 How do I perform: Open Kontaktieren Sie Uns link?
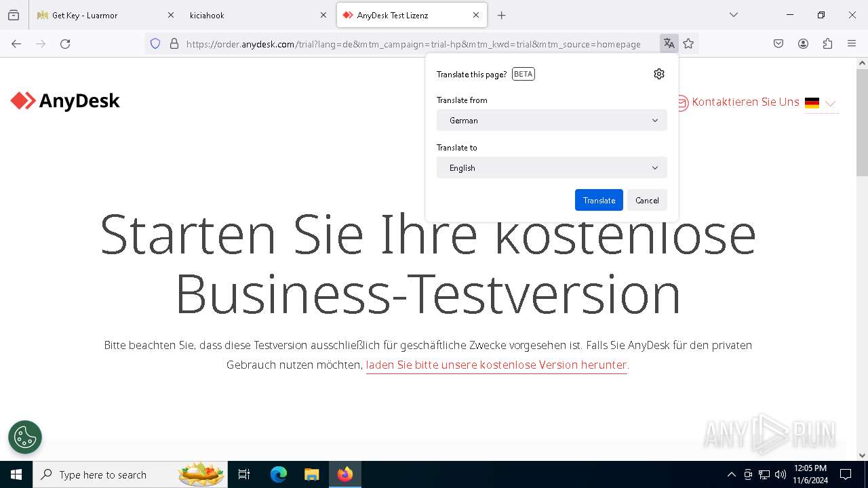[x=745, y=102]
